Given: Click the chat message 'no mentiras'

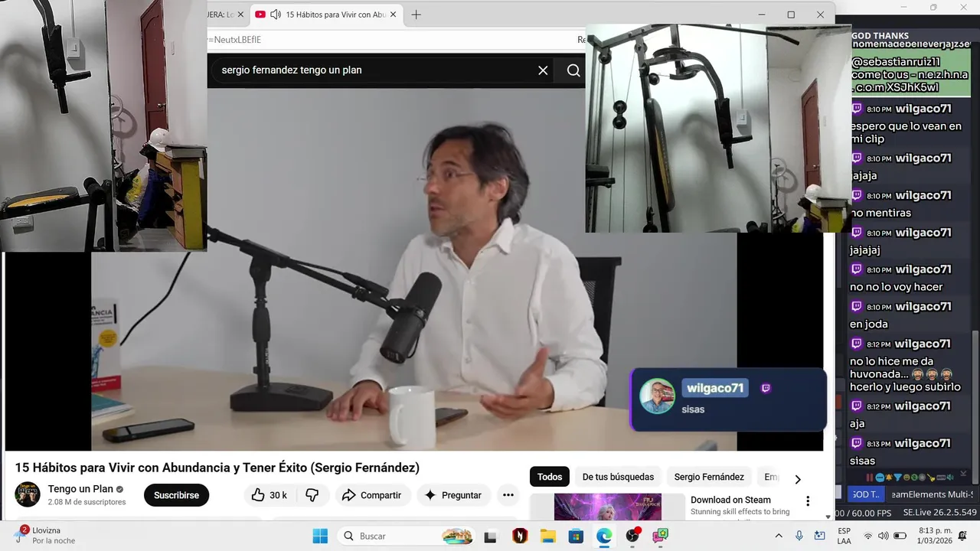Looking at the screenshot, I should pyautogui.click(x=880, y=213).
